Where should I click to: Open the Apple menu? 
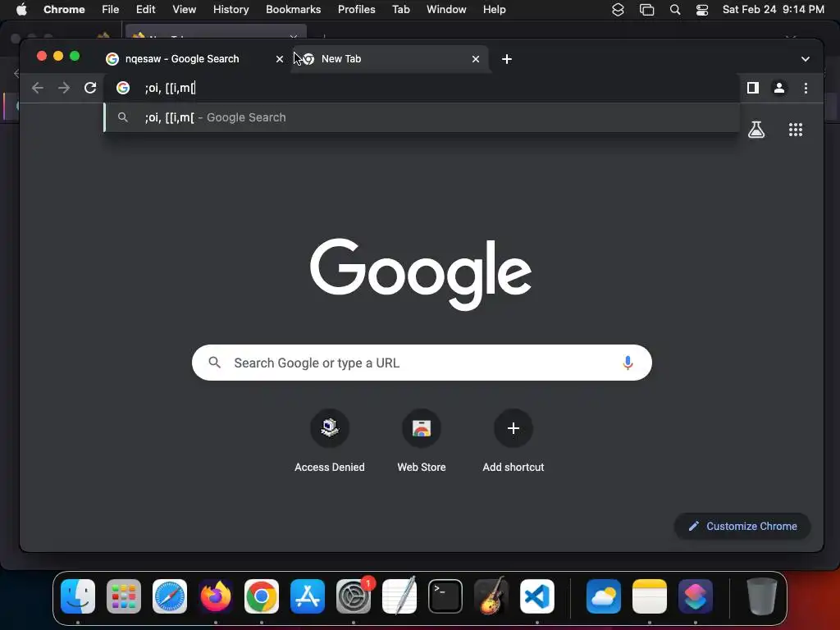(x=21, y=9)
